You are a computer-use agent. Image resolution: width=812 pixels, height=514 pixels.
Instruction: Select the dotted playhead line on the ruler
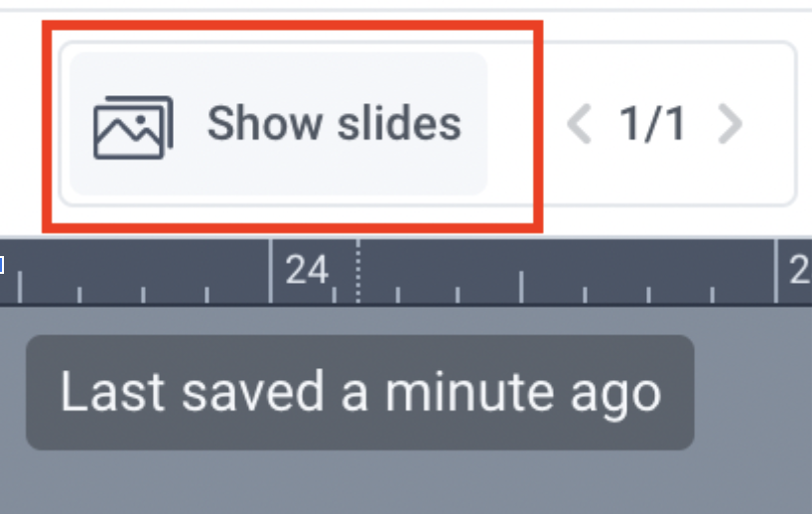(x=357, y=271)
